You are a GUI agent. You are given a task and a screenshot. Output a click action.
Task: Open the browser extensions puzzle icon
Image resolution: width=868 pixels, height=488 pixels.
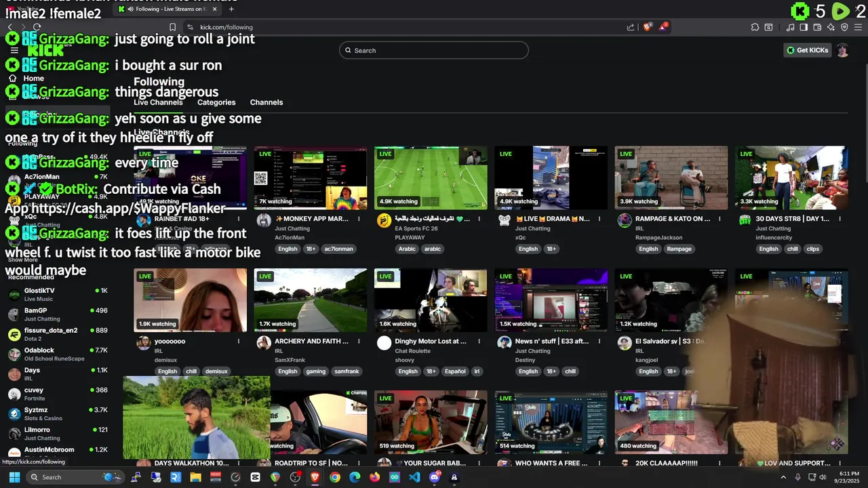tap(755, 27)
